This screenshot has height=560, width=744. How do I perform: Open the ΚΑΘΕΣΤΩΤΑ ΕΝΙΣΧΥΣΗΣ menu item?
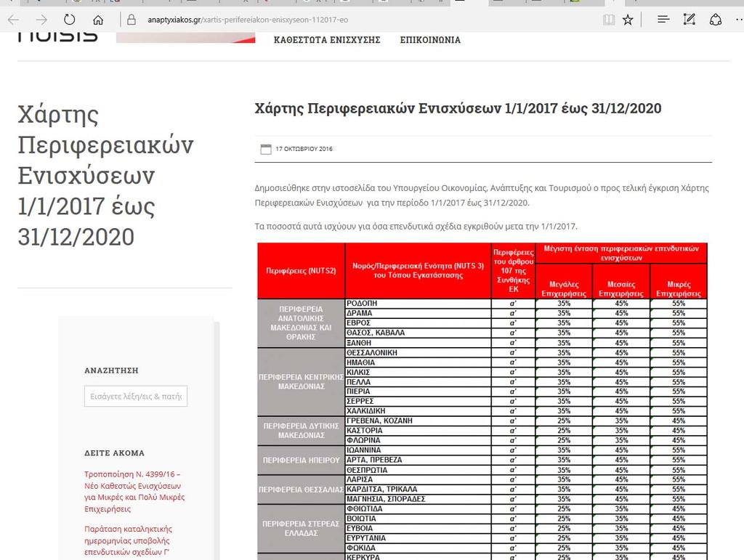click(x=327, y=40)
